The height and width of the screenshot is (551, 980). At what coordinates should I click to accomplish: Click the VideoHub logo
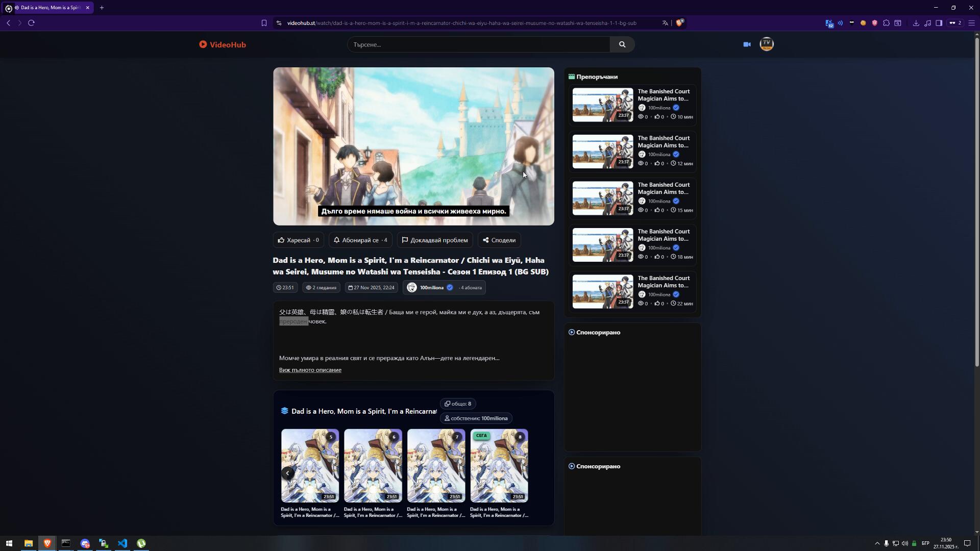(223, 44)
